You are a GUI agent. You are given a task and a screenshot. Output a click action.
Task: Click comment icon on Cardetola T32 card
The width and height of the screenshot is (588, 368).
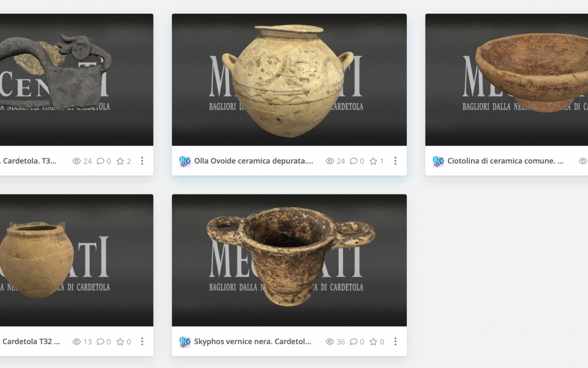pos(101,342)
